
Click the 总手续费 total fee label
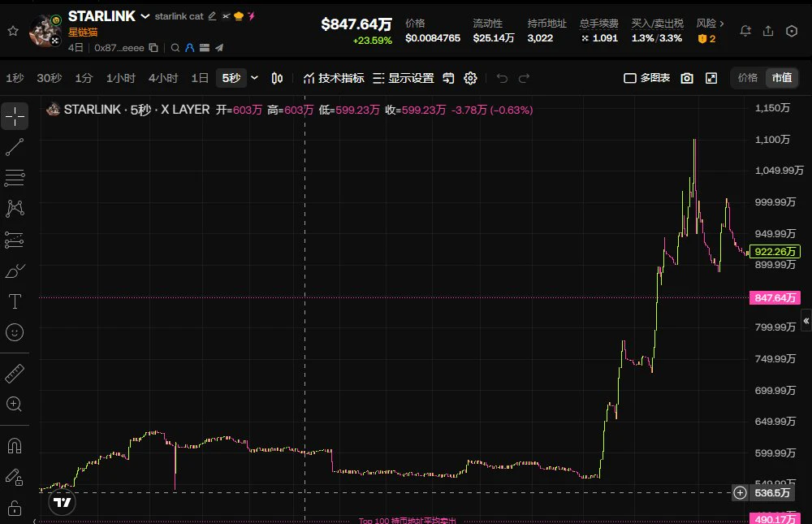(x=598, y=24)
